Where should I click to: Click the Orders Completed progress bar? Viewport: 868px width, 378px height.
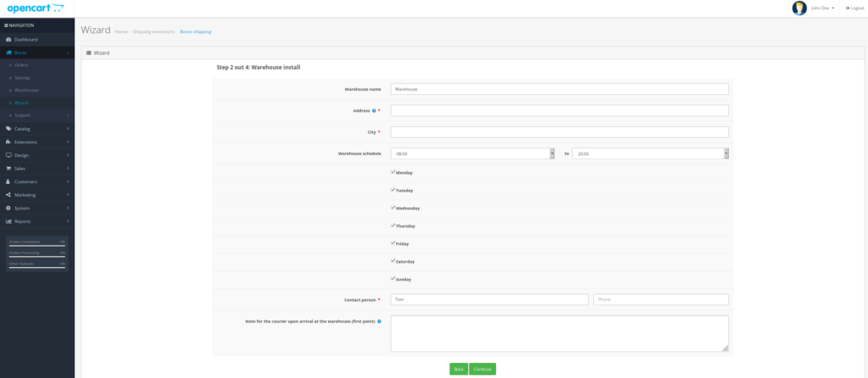36,245
